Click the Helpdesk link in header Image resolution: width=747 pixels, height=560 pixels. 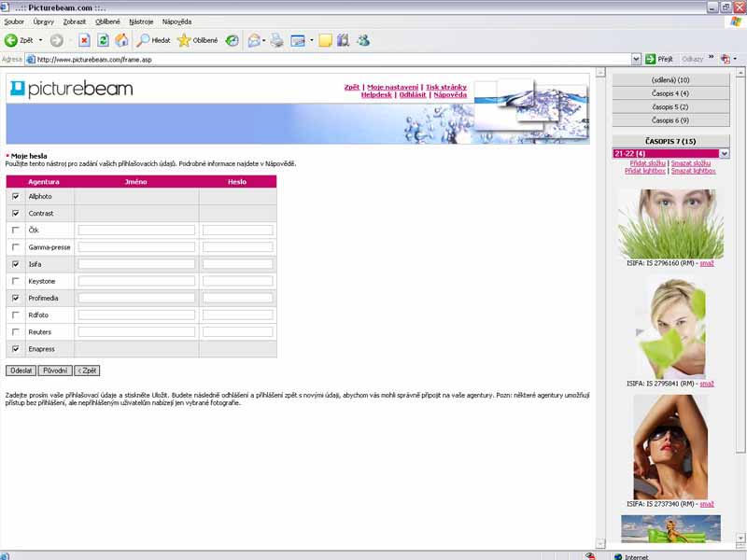tap(376, 94)
